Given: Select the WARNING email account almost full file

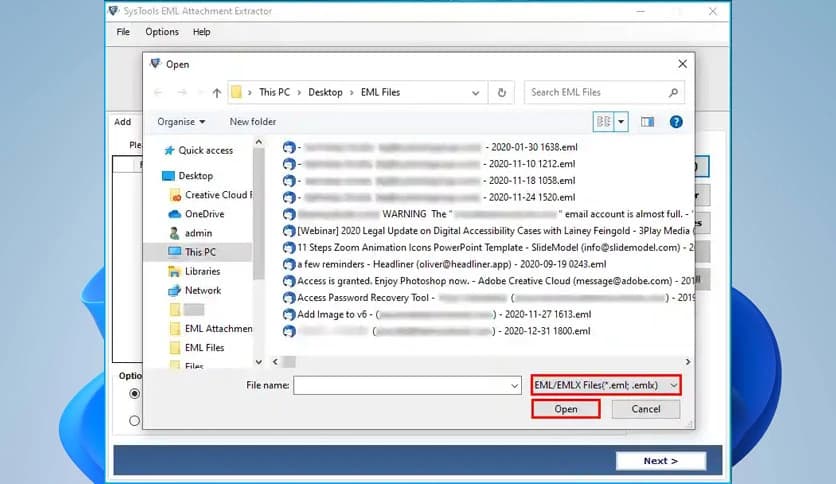Looking at the screenshot, I should coord(487,214).
